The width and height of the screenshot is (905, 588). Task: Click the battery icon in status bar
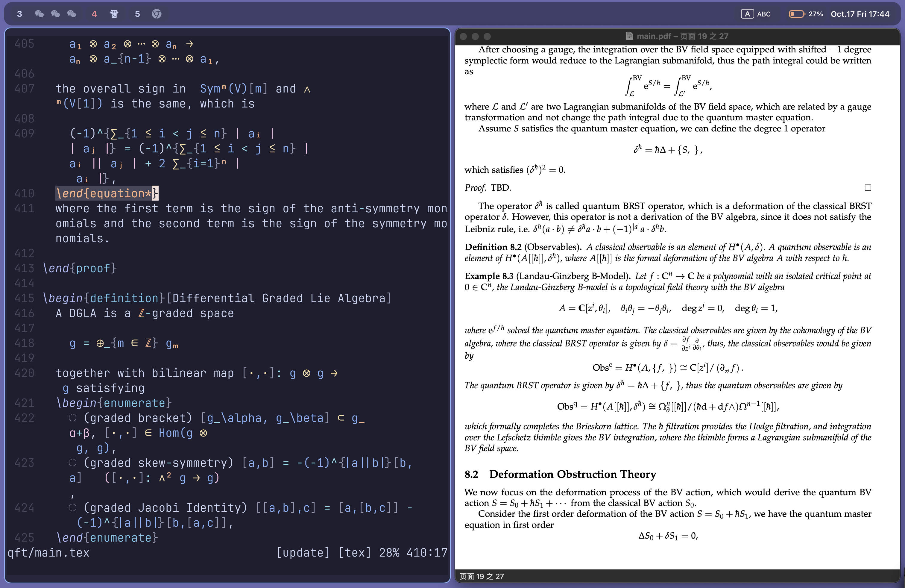tap(797, 14)
